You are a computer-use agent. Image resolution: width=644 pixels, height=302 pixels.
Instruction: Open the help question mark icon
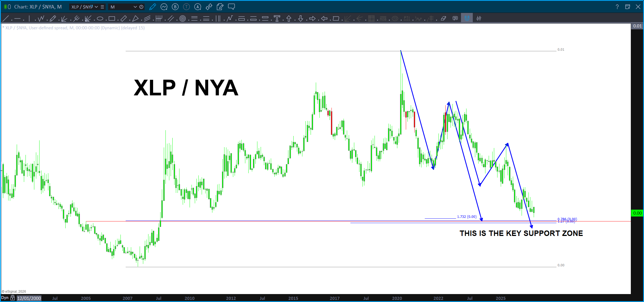[617, 7]
